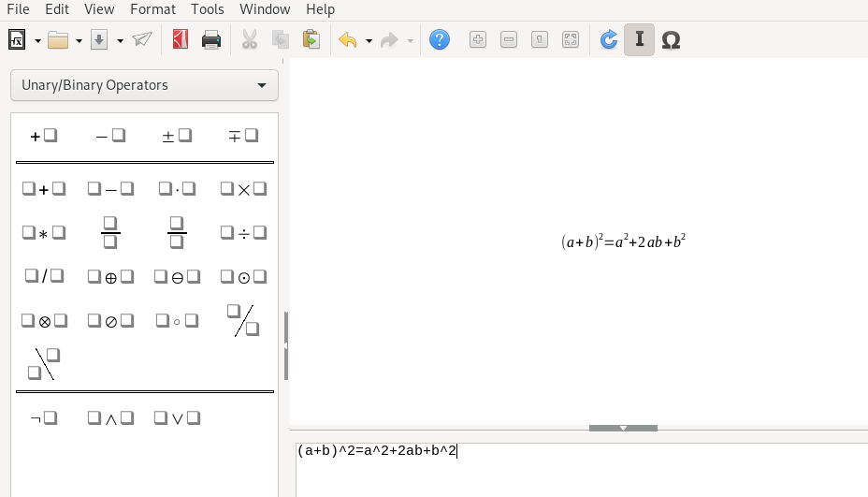Open the dropdown arrow next to Save

(120, 40)
